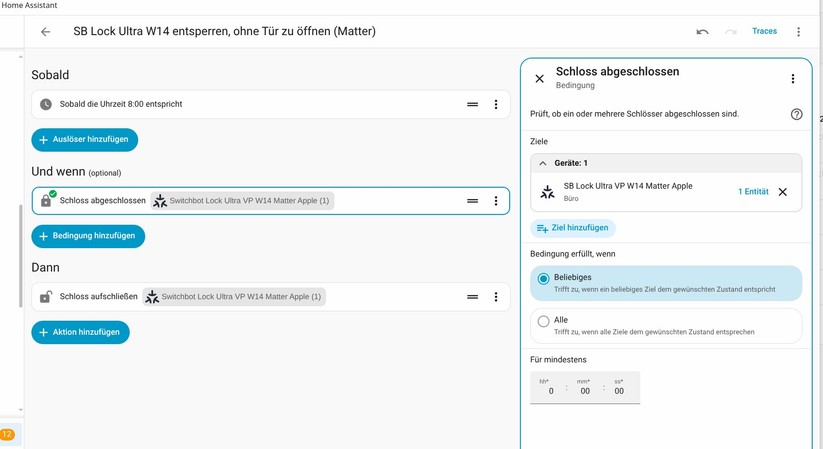The width and height of the screenshot is (823, 449).
Task: Close the Schloss abgeschlossen side panel
Action: (x=539, y=79)
